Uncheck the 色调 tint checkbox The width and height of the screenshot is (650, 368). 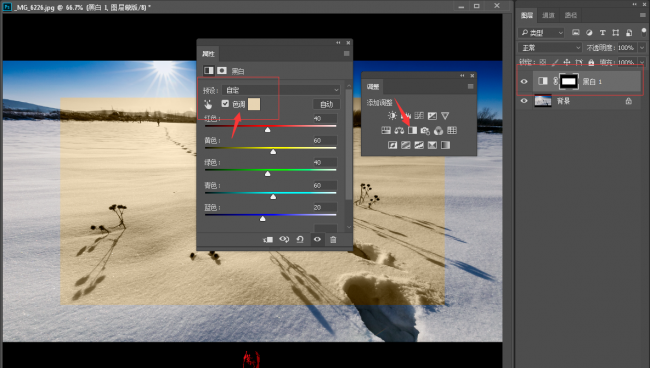click(x=225, y=104)
